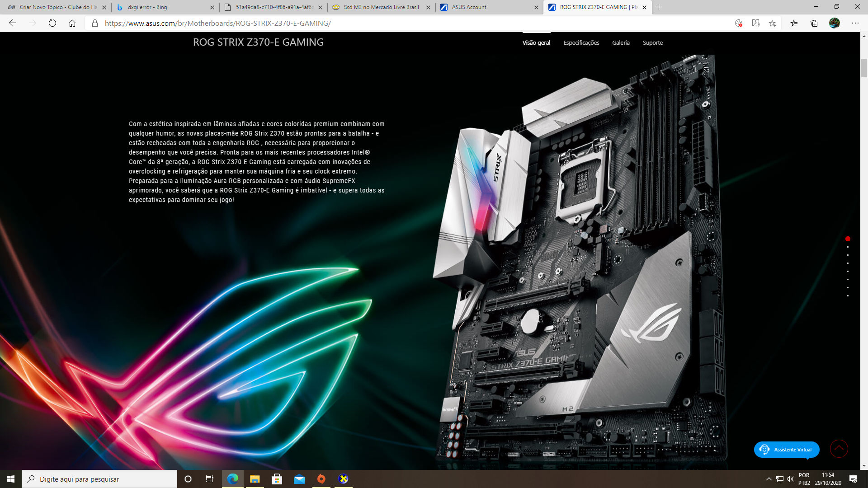Click the red back-to-top arrow button
The width and height of the screenshot is (868, 488).
tap(839, 449)
